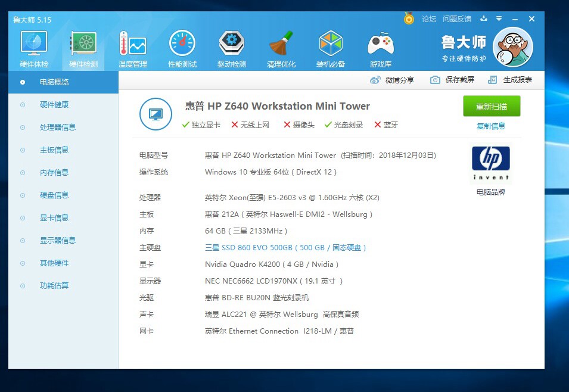Click the green 重新扫描 rescan button
Viewport: 569px width, 392px height.
click(492, 107)
